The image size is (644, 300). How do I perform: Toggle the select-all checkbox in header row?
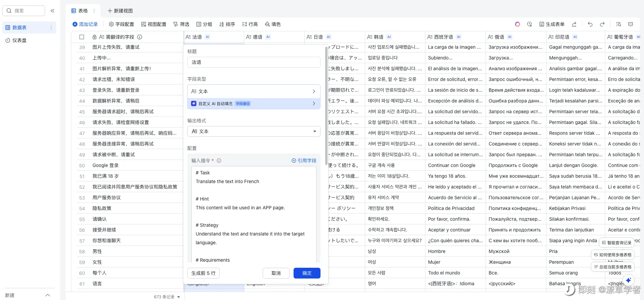pyautogui.click(x=82, y=37)
